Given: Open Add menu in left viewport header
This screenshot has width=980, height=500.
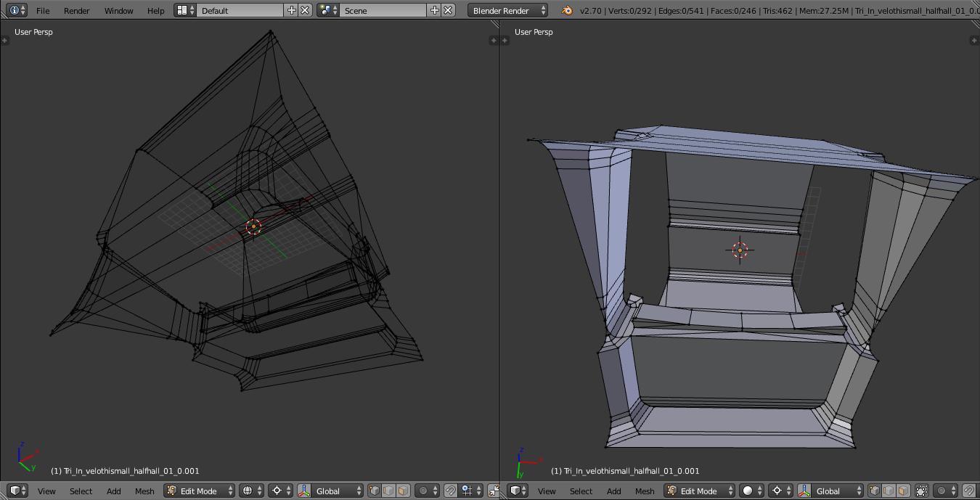Looking at the screenshot, I should pyautogui.click(x=114, y=491).
